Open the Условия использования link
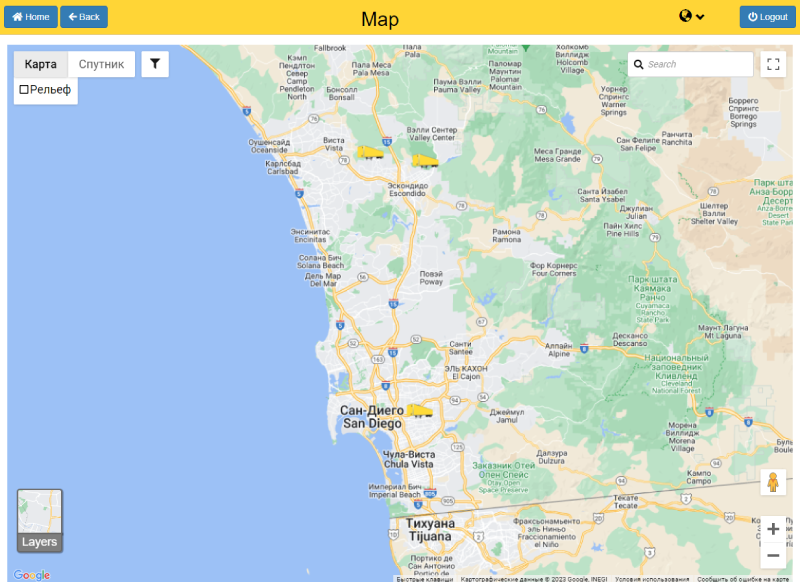Image resolution: width=800 pixels, height=582 pixels. 652,579
